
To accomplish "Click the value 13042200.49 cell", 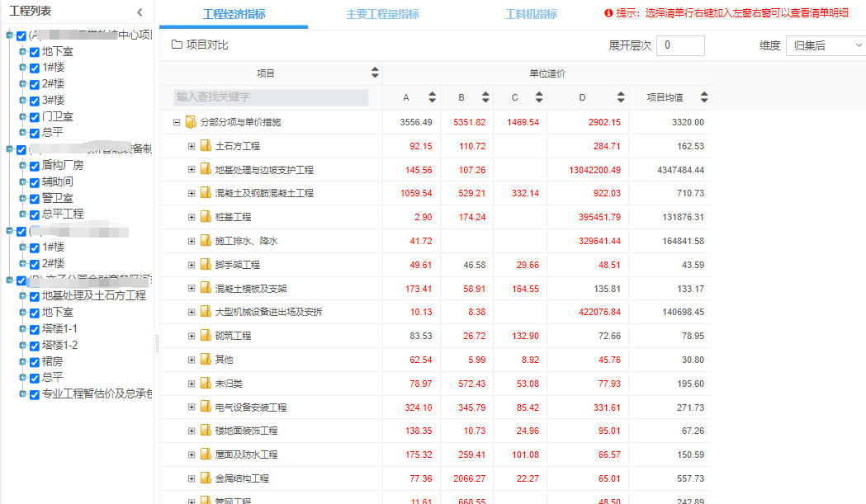I will pyautogui.click(x=594, y=170).
